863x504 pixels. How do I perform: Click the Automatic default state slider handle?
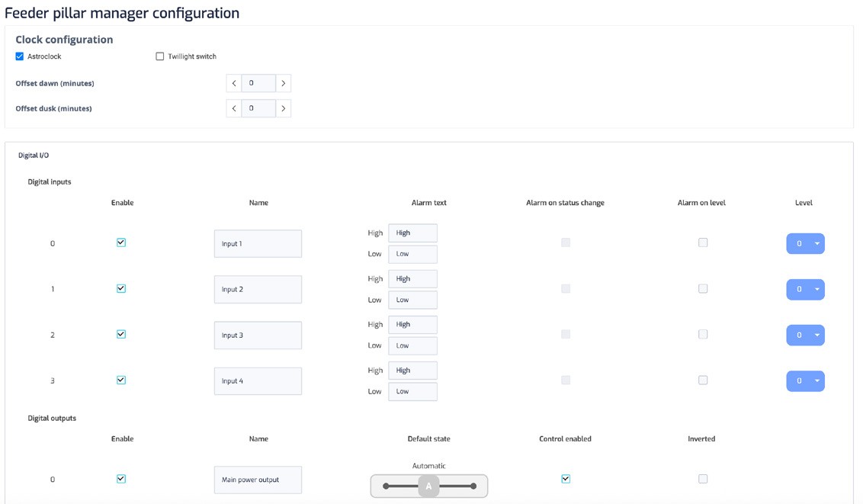428,486
